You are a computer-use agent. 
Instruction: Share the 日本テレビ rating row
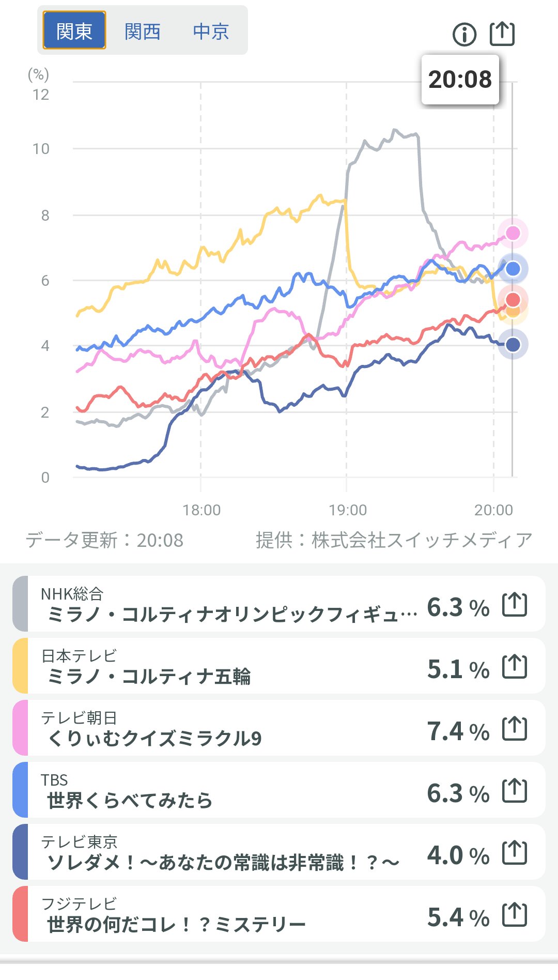pos(515,666)
